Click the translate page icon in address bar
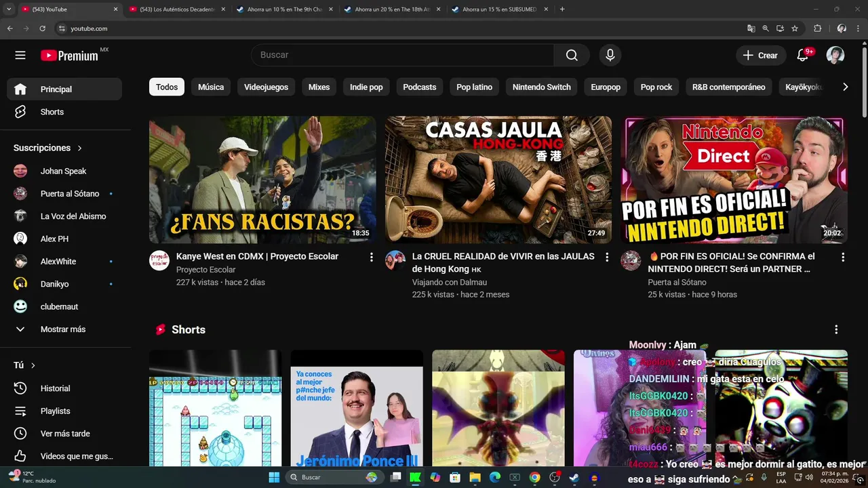 pos(751,28)
